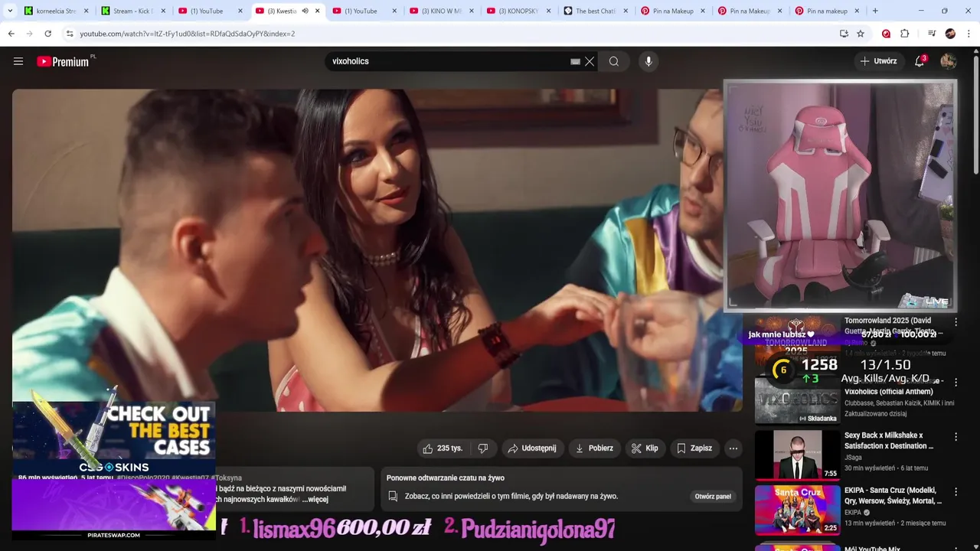Click the search magnifier button
The width and height of the screenshot is (980, 551).
[614, 61]
